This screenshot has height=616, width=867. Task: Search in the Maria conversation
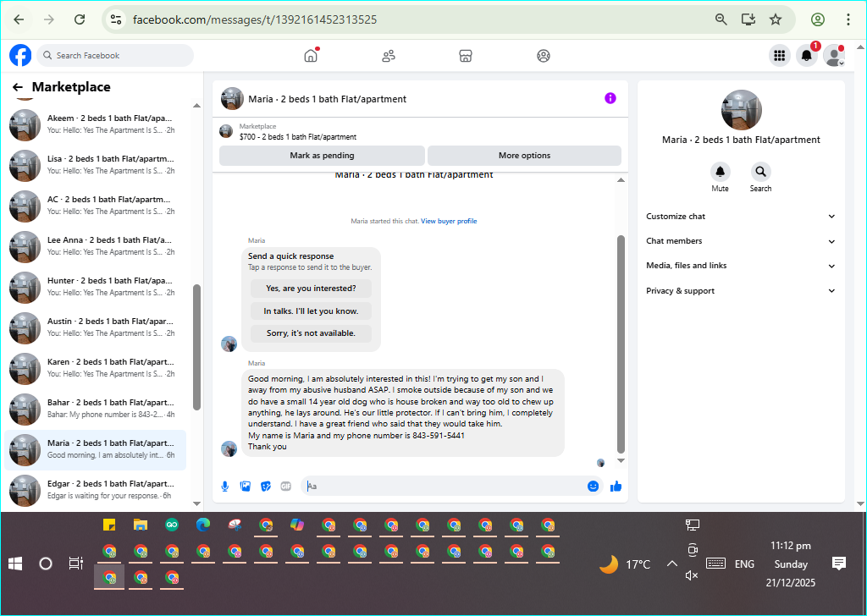click(761, 172)
